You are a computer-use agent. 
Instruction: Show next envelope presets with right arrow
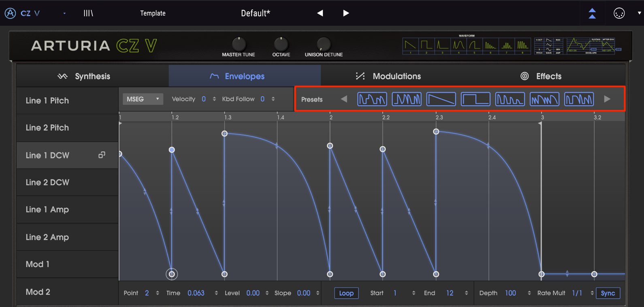(x=607, y=99)
